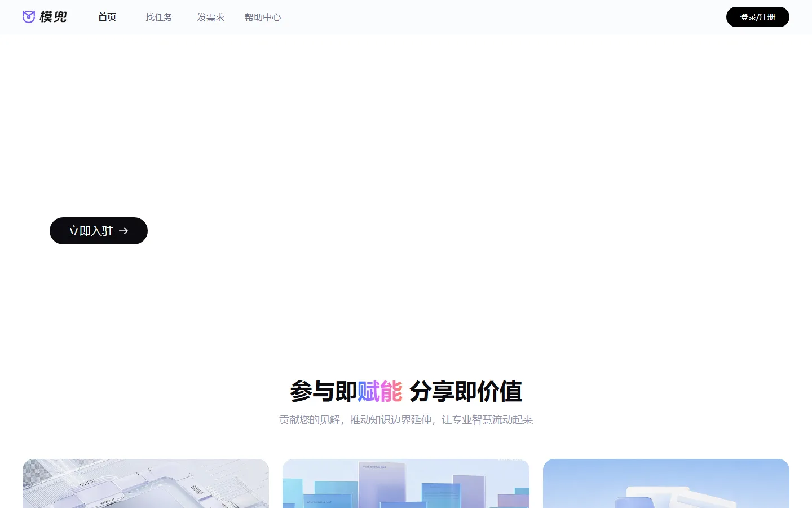Click the 模兜 brand name text
Image resolution: width=812 pixels, height=508 pixels.
(53, 17)
